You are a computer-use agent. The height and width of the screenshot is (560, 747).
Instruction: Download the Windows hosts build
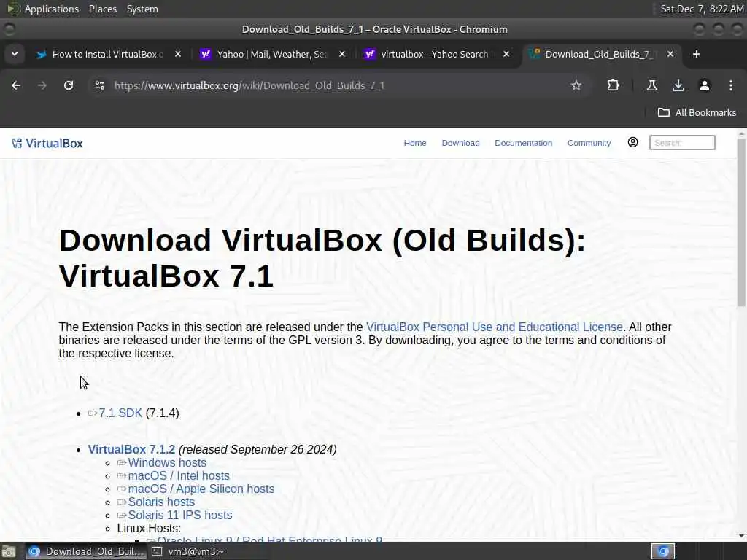167,463
